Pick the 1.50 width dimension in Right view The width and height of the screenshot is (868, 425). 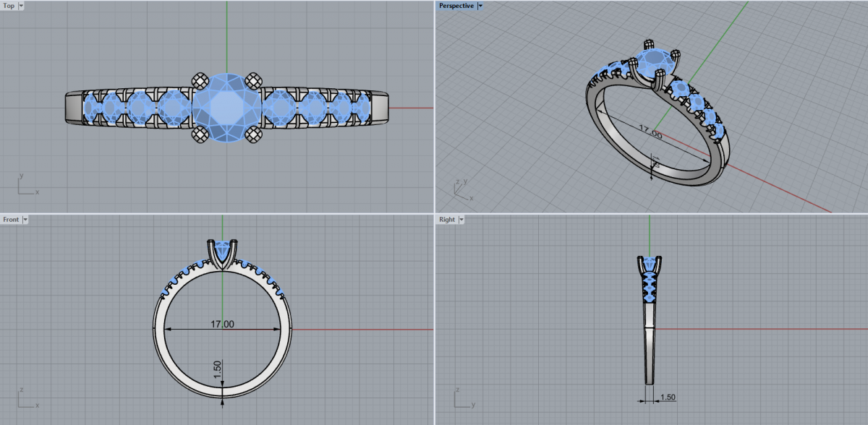pos(668,398)
